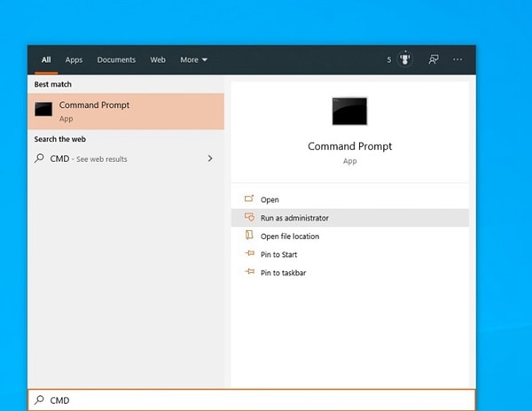Image resolution: width=532 pixels, height=411 pixels.
Task: Click large Command Prompt preview icon
Action: click(x=349, y=112)
